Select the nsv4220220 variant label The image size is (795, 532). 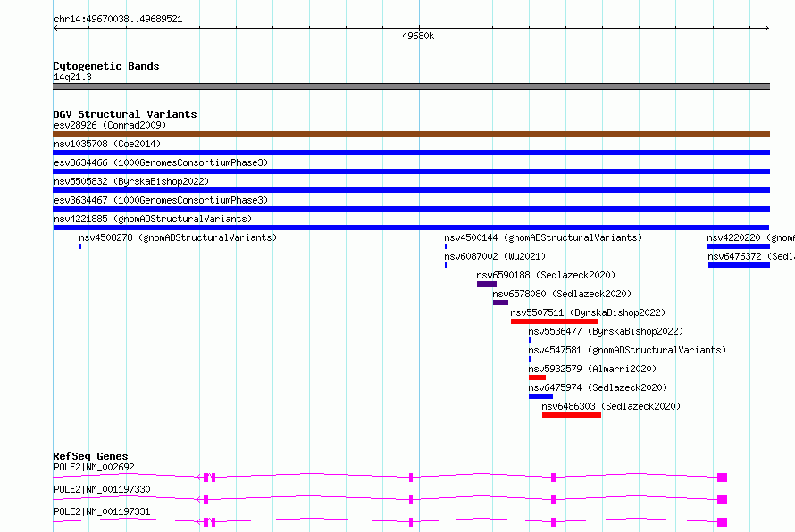tap(750, 237)
